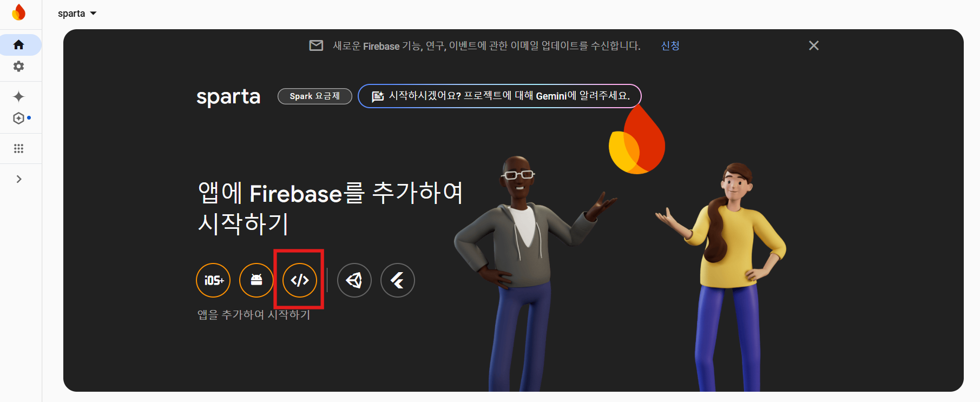The height and width of the screenshot is (402, 980).
Task: Tell Gemini about your project button
Action: pos(499,96)
